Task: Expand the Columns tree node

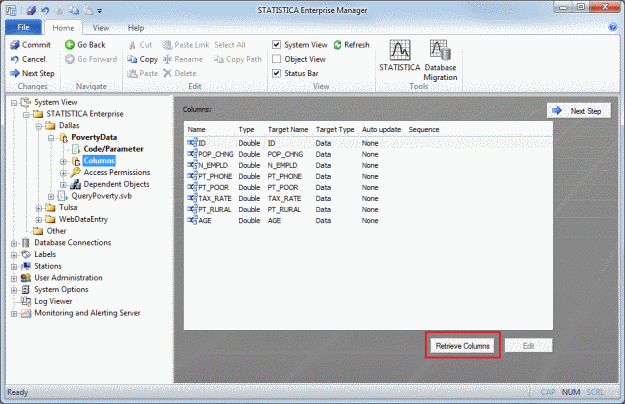Action: click(x=63, y=161)
